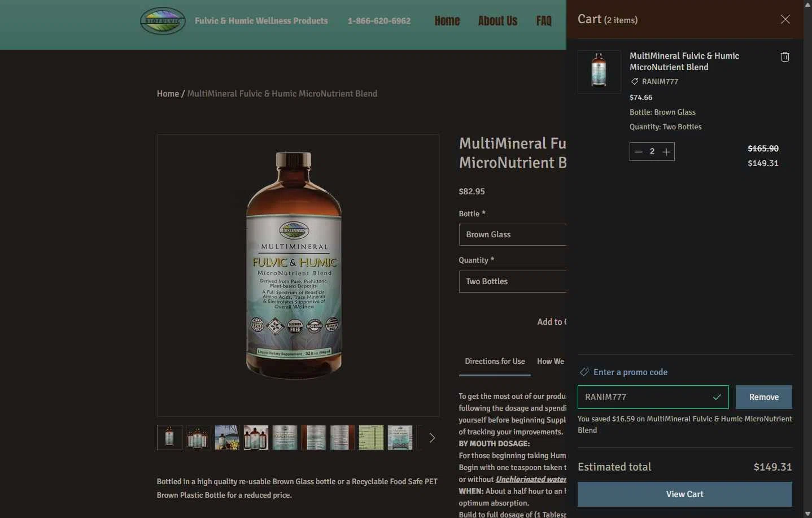Open the Home menu item
The height and width of the screenshot is (518, 812).
(x=447, y=21)
